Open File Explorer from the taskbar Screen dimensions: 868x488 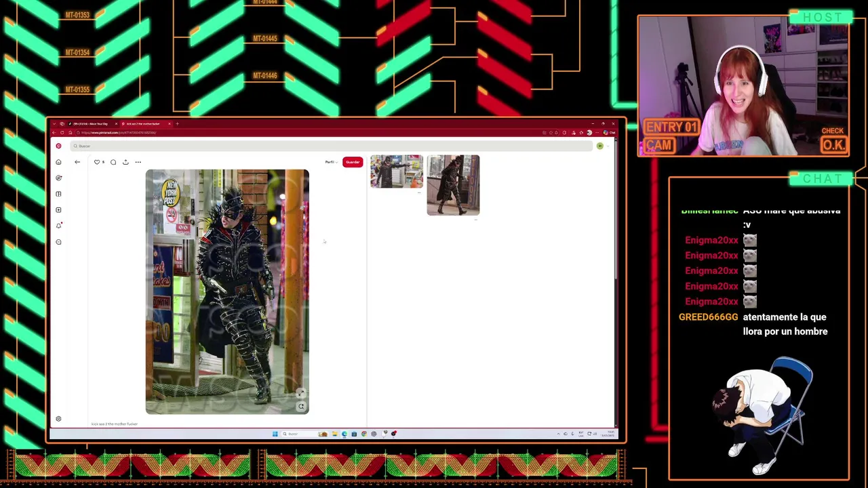coord(334,434)
